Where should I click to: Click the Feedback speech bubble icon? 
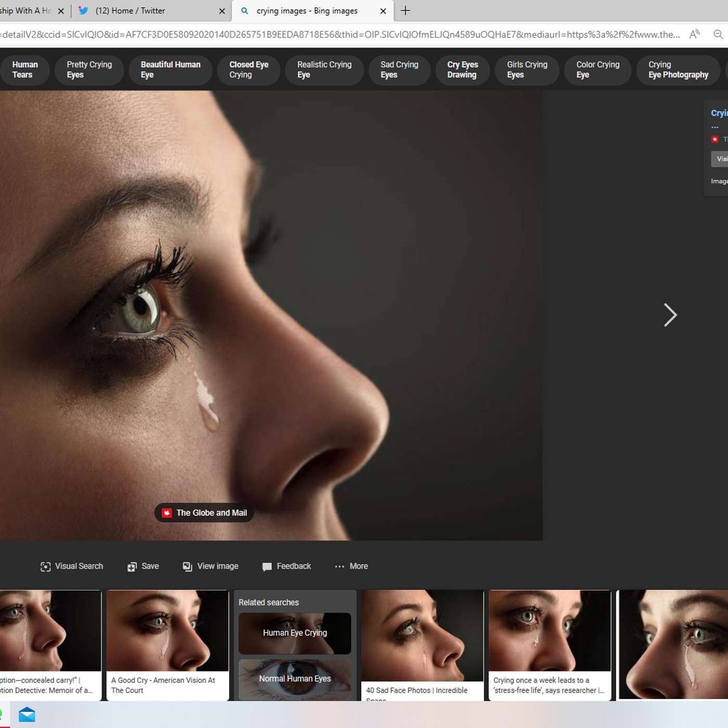(x=267, y=567)
